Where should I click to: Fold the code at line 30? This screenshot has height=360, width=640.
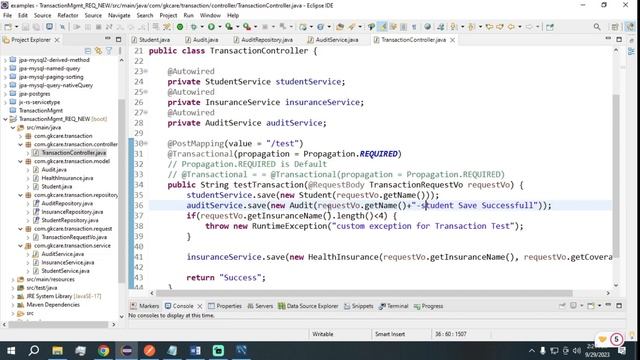tap(146, 143)
